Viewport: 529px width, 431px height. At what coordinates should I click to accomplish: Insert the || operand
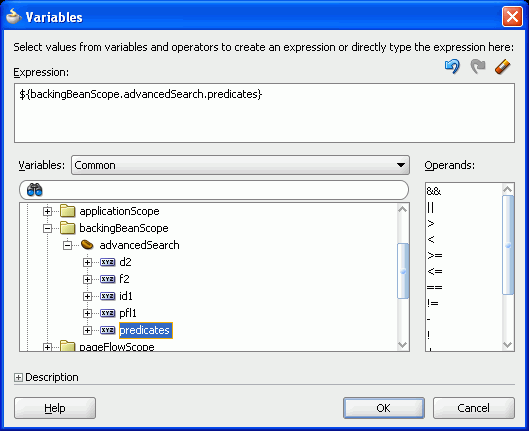(x=430, y=207)
